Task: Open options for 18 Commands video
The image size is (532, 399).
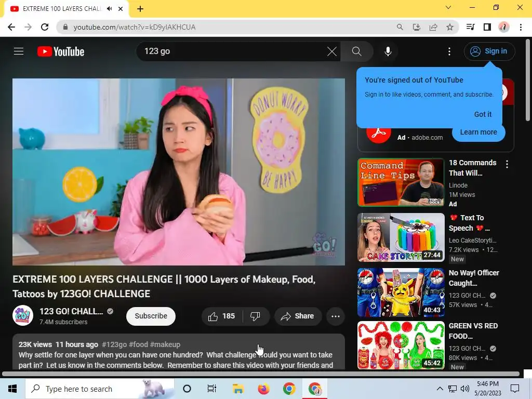Action: (507, 164)
